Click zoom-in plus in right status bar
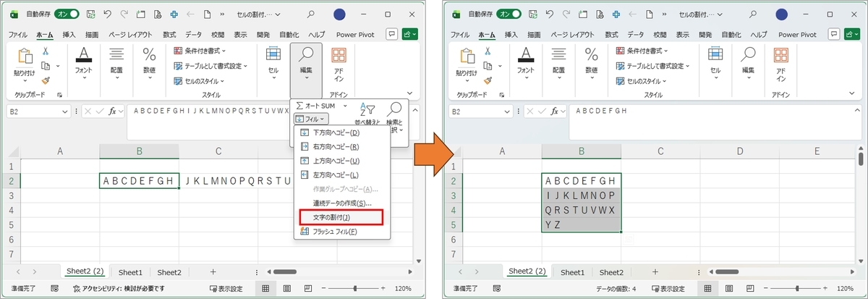This screenshot has height=299, width=868. pyautogui.click(x=825, y=288)
